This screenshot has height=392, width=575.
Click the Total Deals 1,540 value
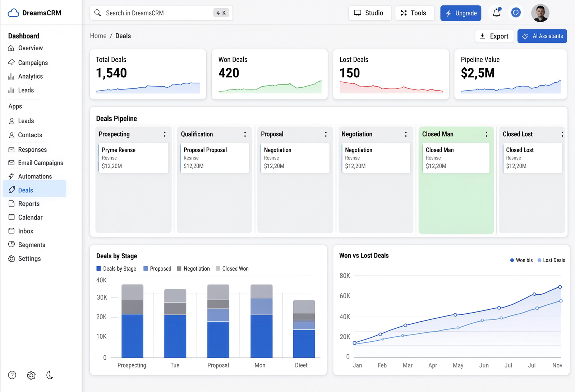pyautogui.click(x=111, y=73)
